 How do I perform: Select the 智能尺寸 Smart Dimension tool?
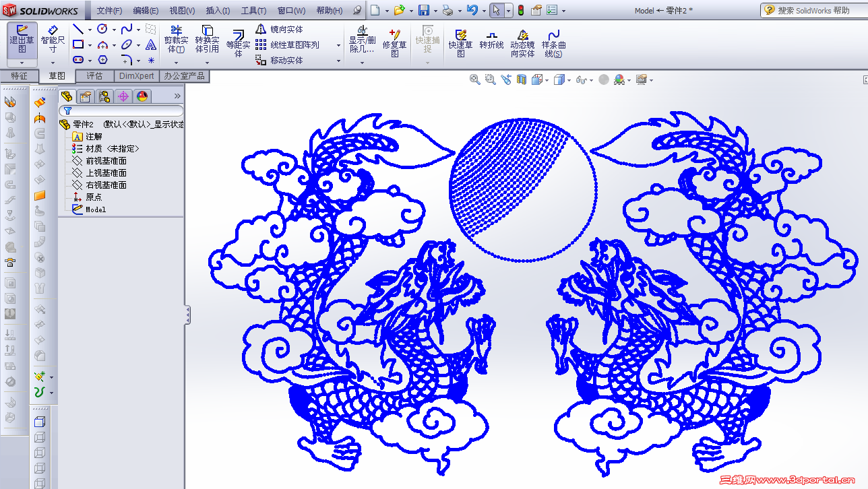point(53,39)
